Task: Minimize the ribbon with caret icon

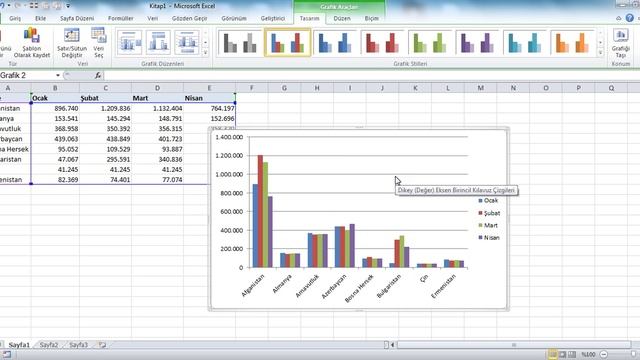Action: (619, 18)
